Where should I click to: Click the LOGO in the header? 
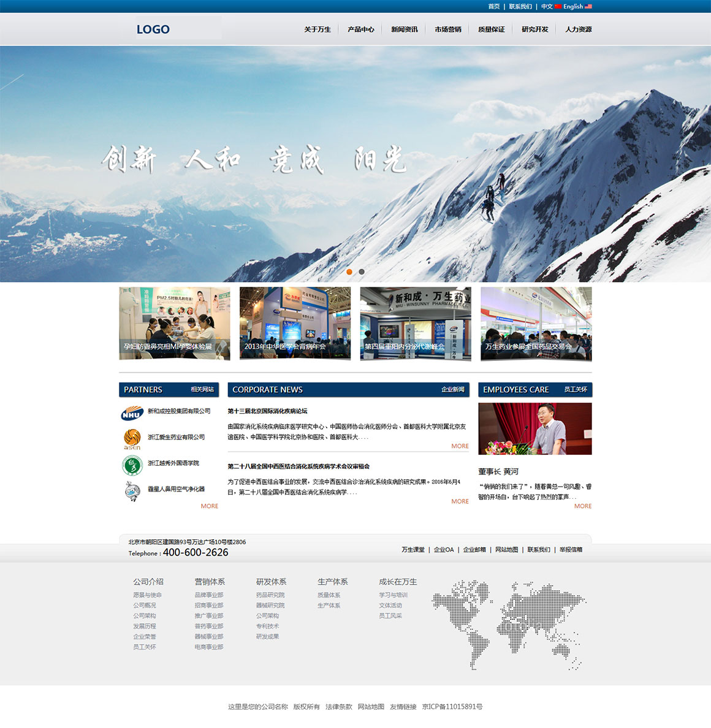coord(153,29)
